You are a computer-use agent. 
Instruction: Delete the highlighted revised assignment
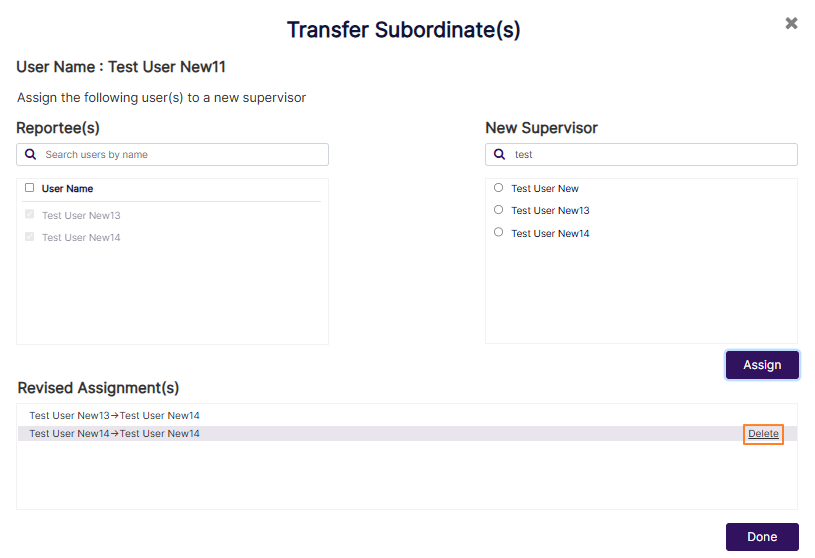click(763, 434)
